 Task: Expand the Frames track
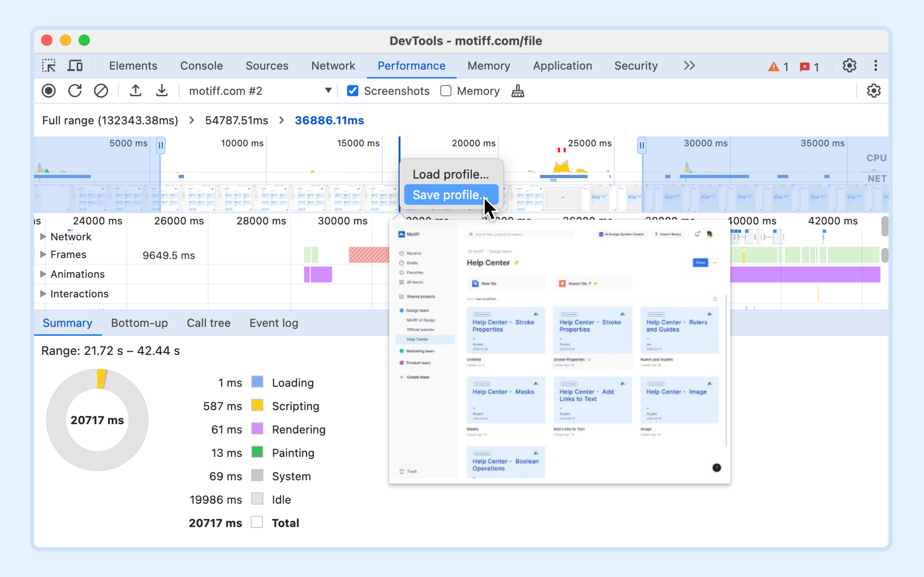[43, 254]
